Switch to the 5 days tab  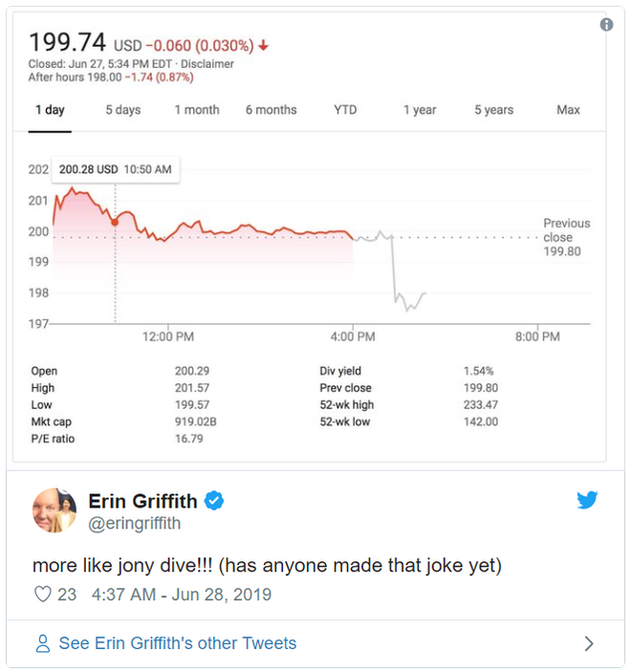coord(122,110)
